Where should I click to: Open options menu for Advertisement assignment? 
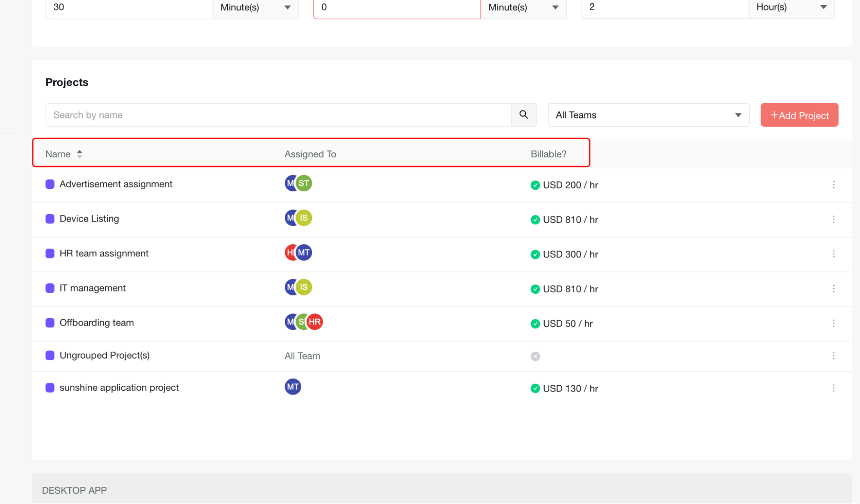click(x=833, y=184)
